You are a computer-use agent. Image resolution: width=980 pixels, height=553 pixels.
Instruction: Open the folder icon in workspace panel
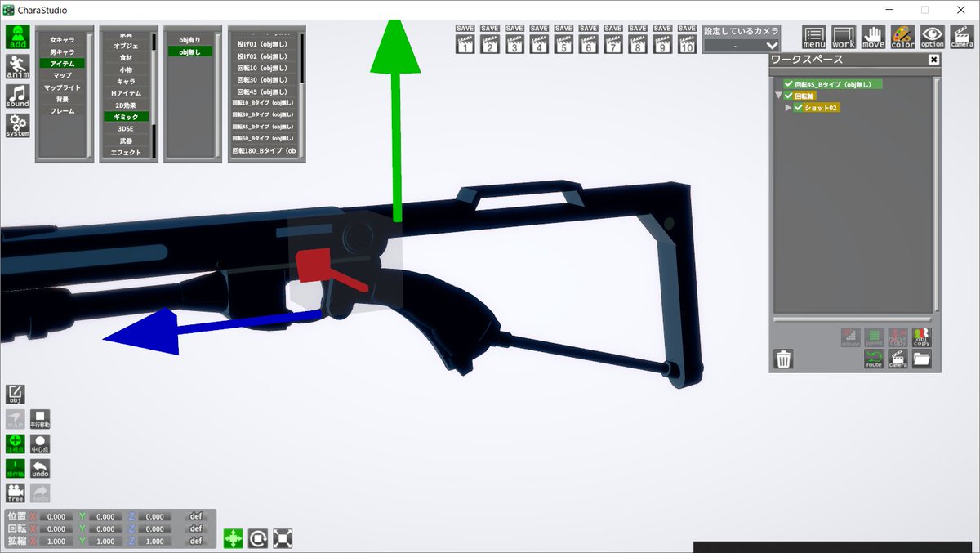pos(922,359)
